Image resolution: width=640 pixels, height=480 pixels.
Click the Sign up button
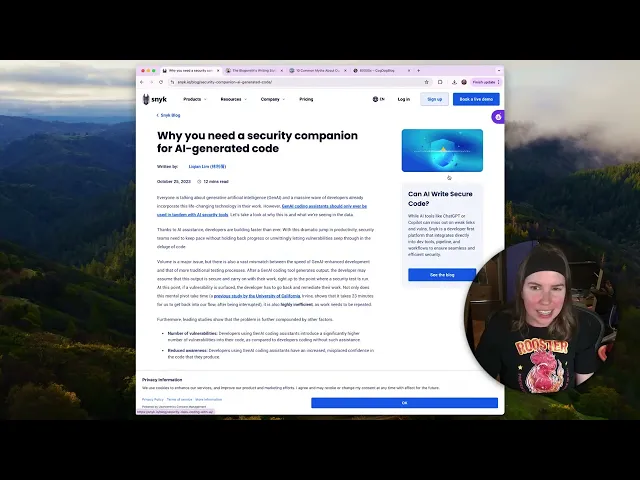435,99
